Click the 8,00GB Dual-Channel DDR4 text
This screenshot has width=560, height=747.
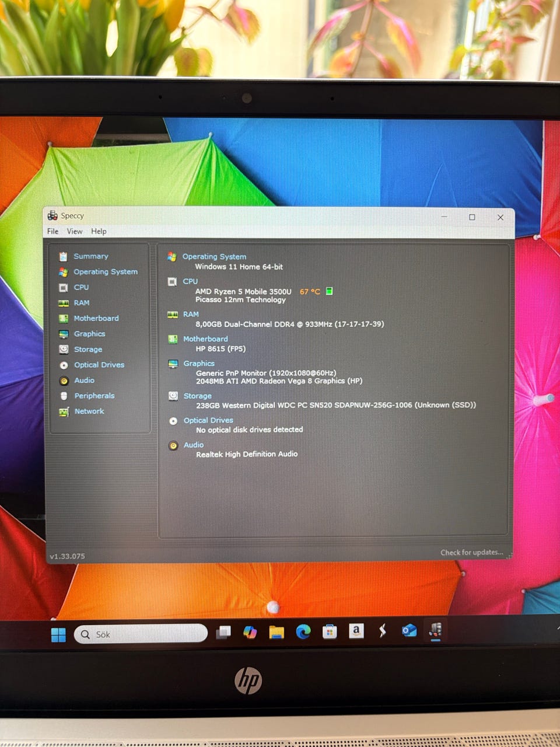(289, 324)
